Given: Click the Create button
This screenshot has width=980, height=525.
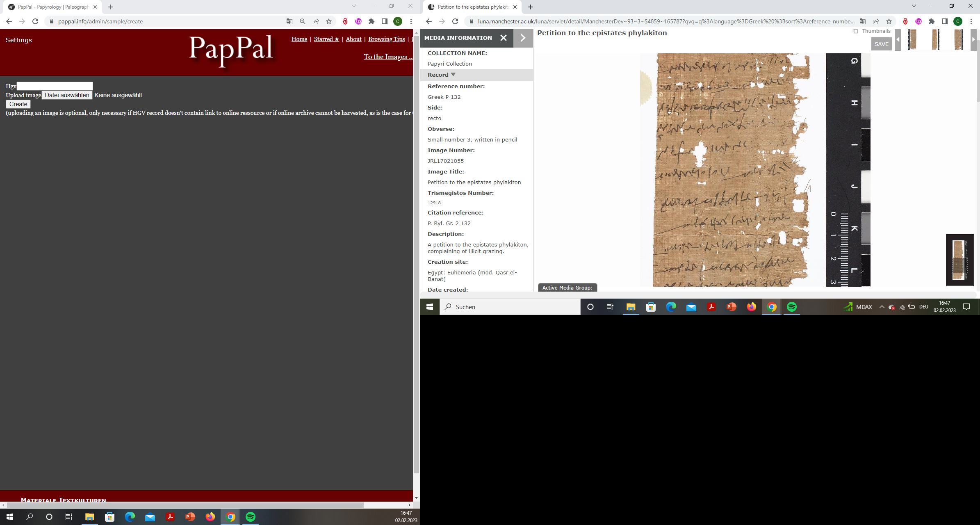Looking at the screenshot, I should [x=18, y=104].
